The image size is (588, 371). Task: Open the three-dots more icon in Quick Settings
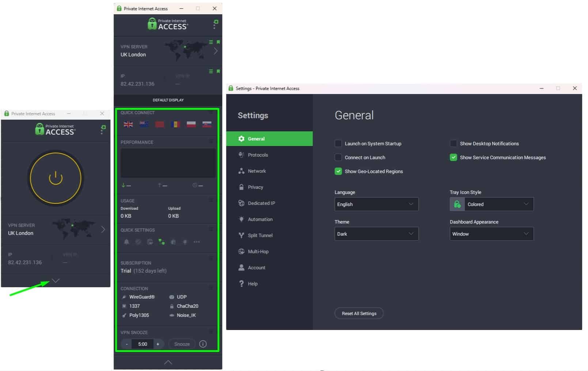coord(197,242)
